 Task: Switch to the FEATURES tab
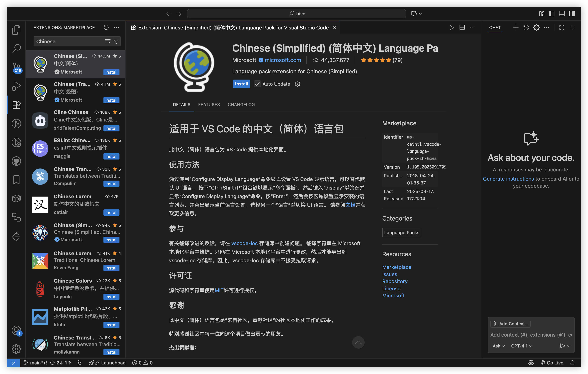click(209, 105)
